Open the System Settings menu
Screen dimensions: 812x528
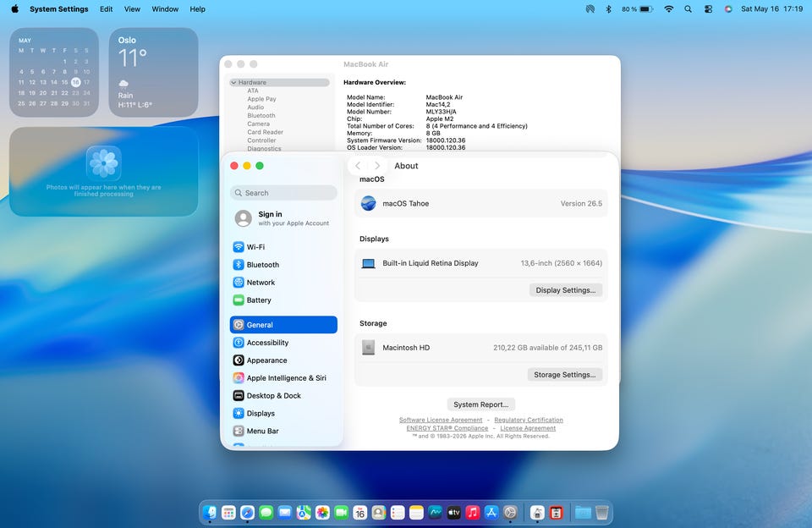(59, 8)
